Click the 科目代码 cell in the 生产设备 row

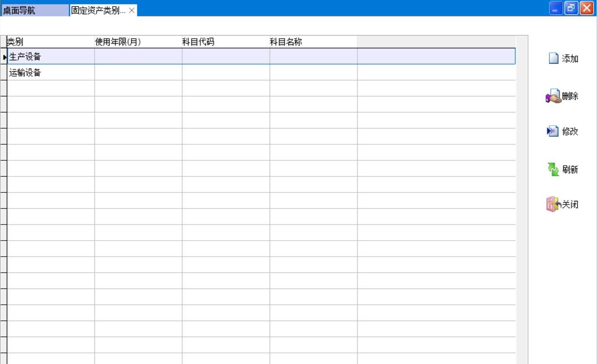coord(225,57)
